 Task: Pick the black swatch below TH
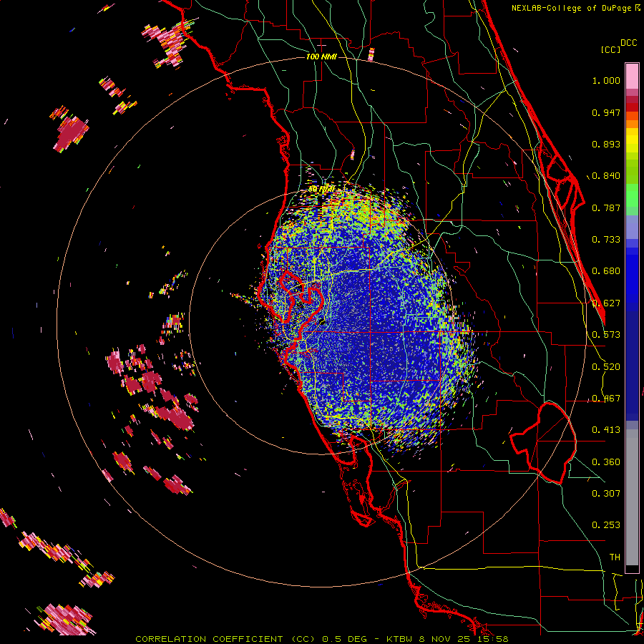tap(632, 569)
